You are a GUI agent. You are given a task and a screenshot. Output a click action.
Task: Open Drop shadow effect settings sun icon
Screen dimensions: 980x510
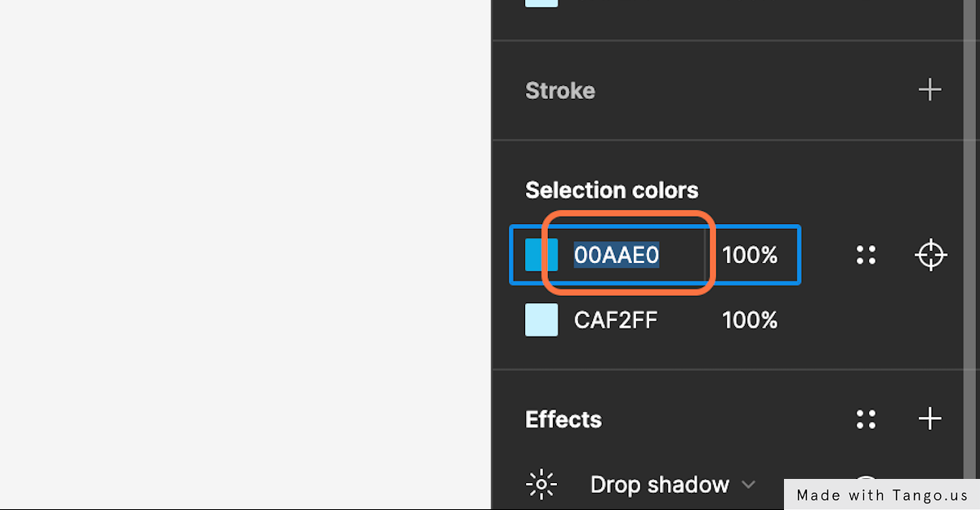pyautogui.click(x=541, y=485)
